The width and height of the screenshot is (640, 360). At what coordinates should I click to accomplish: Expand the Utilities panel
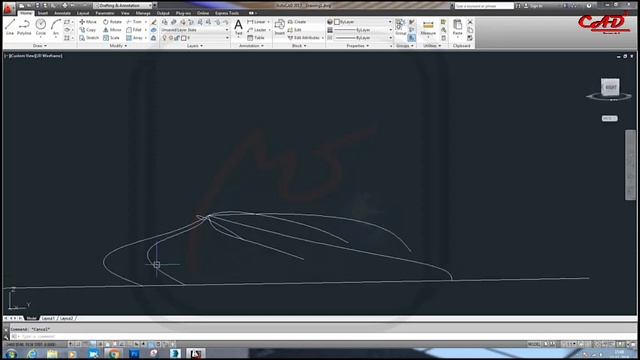[x=432, y=46]
